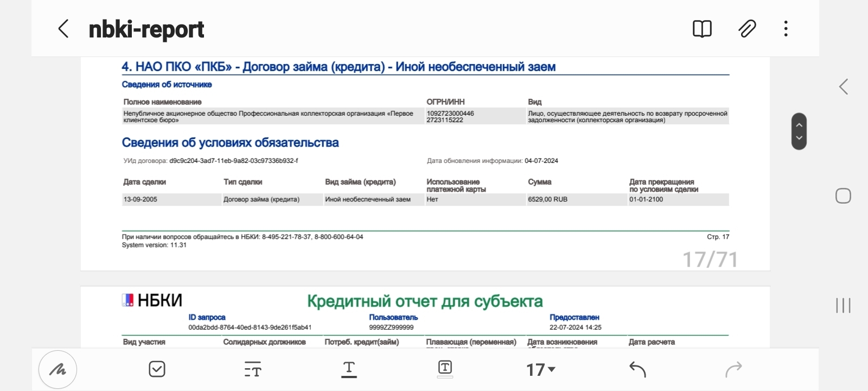
Task: Tap the provided timestamp 22-07-2024 14:25
Action: [576, 327]
